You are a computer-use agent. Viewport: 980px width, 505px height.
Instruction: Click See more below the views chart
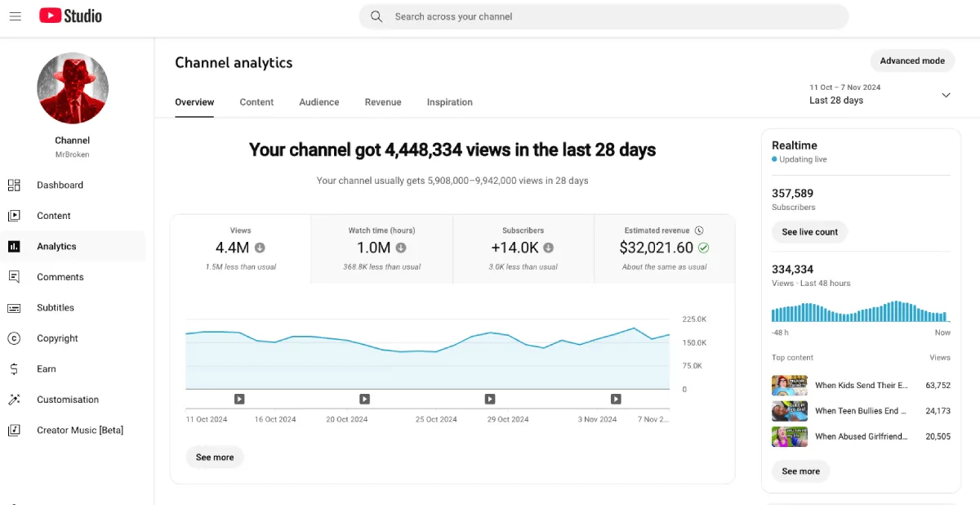214,457
